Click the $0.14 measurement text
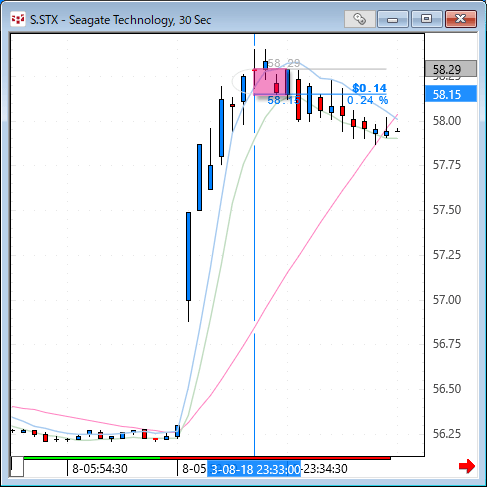Viewport: 487px width, 487px height. tap(369, 88)
